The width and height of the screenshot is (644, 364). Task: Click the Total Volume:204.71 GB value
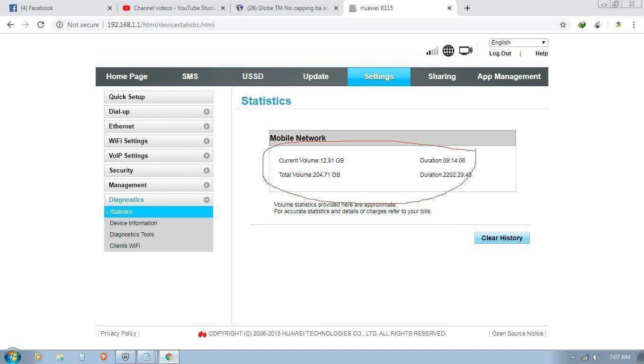309,175
